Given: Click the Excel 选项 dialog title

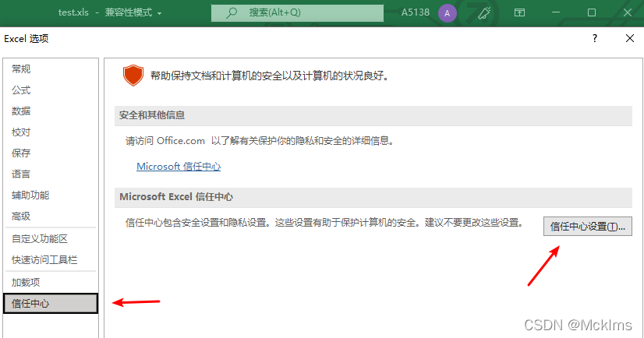Looking at the screenshot, I should pos(27,39).
